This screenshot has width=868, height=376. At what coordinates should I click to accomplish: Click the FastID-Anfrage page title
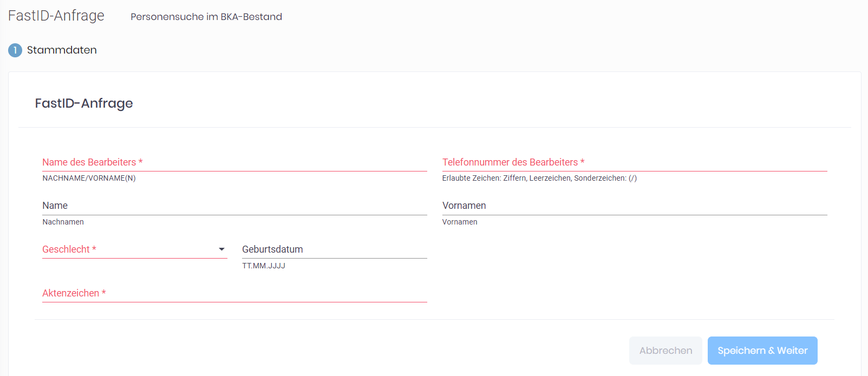[56, 16]
